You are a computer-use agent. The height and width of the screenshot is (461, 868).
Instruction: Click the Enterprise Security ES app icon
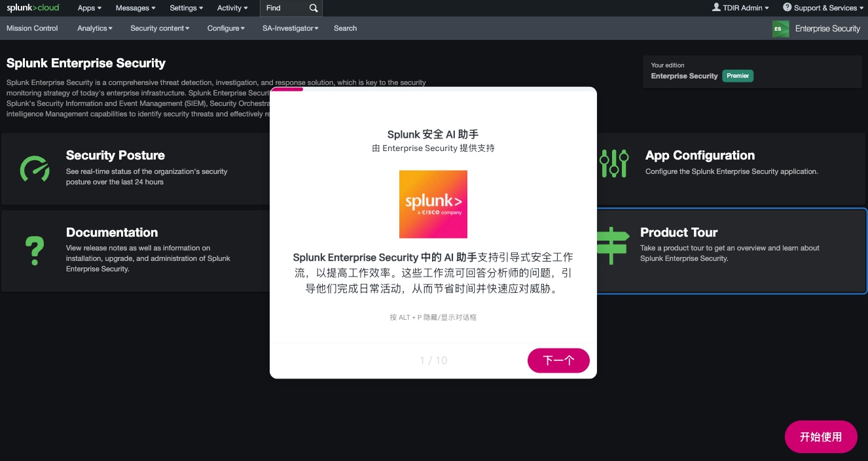tap(780, 29)
